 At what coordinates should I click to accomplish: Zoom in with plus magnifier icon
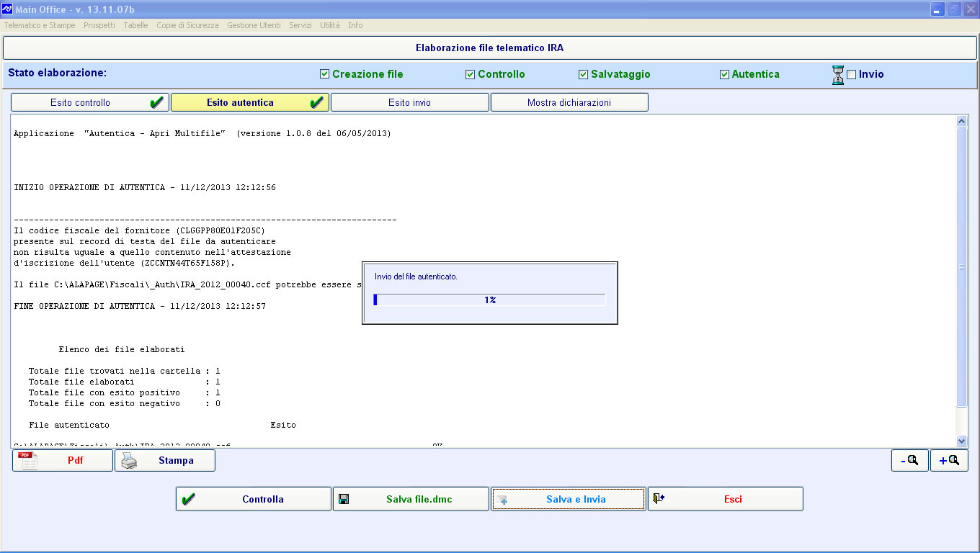click(x=949, y=461)
